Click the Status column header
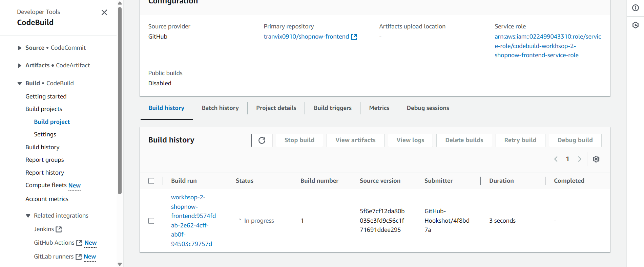Viewport: 644px width, 267px height. coord(245,181)
